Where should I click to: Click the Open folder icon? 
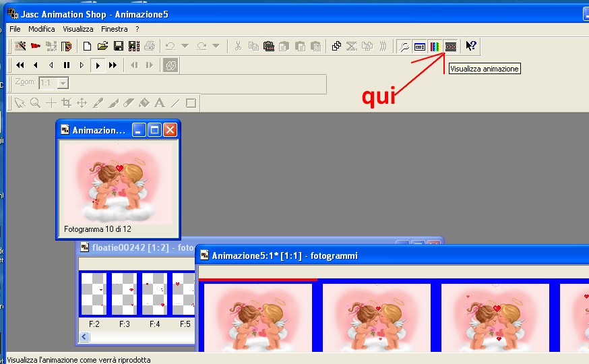tap(102, 47)
